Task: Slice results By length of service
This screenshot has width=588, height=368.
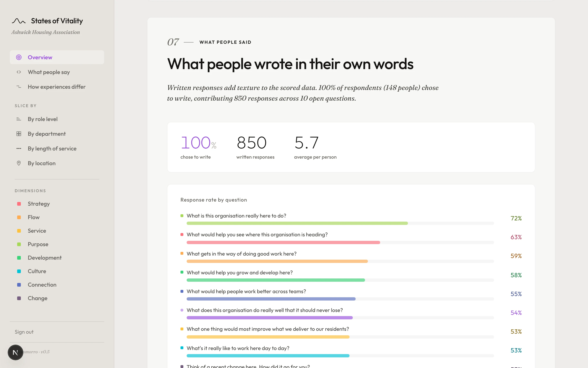Action: coord(57,148)
